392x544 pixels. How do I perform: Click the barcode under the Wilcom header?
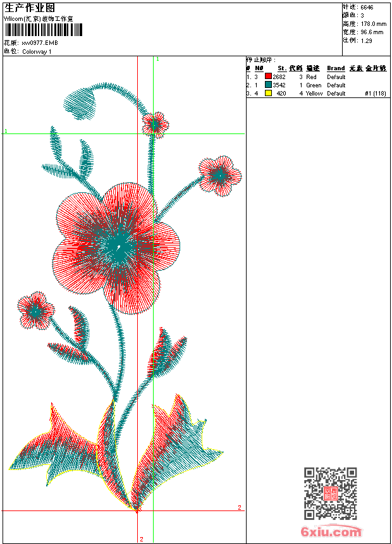(44, 30)
